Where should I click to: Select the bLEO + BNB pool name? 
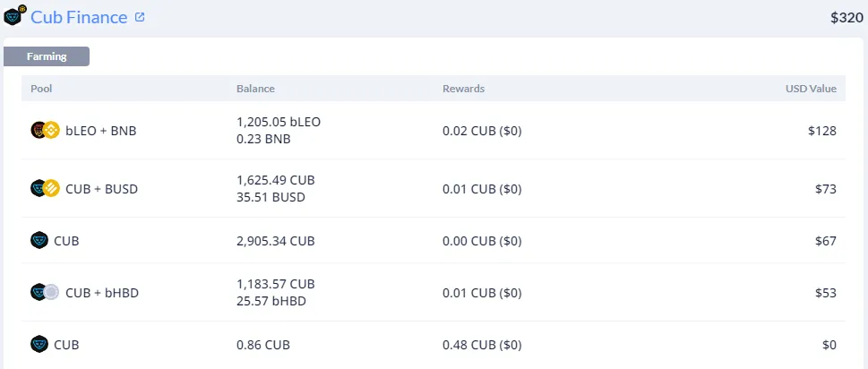click(x=100, y=131)
